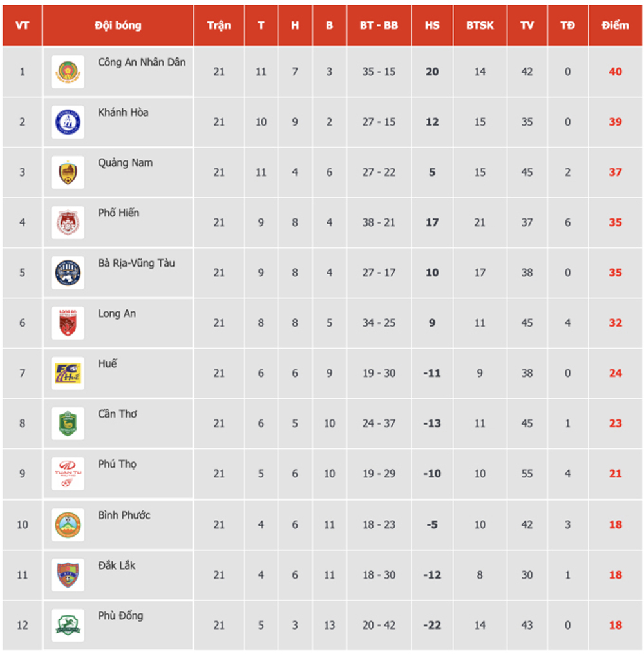Screen dimensions: 644x654
Task: Click the Công An Nhân Dân team logo
Action: [68, 72]
